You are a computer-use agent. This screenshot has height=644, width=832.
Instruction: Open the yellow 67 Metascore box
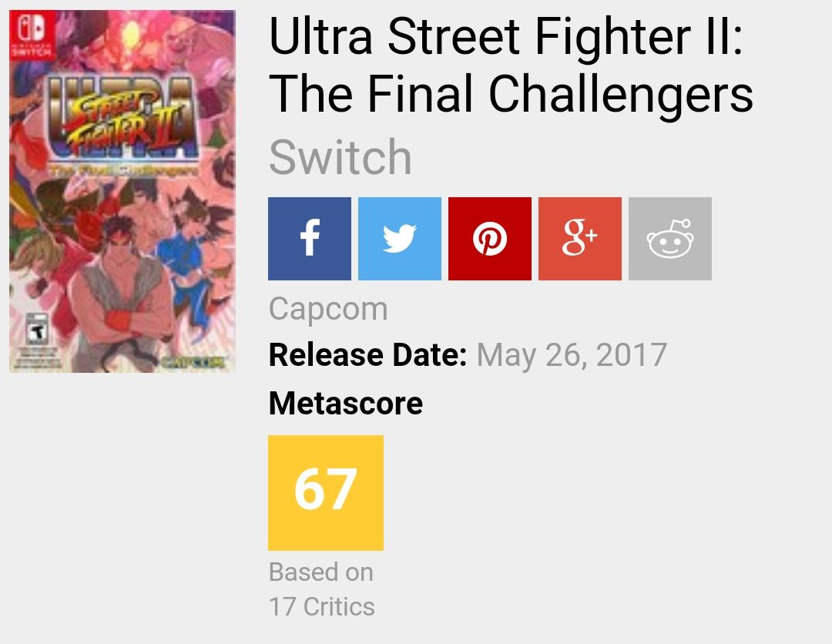coord(325,492)
